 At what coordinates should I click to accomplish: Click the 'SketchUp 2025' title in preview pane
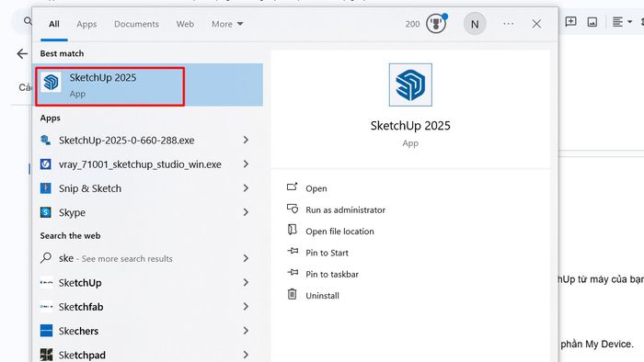pos(410,126)
